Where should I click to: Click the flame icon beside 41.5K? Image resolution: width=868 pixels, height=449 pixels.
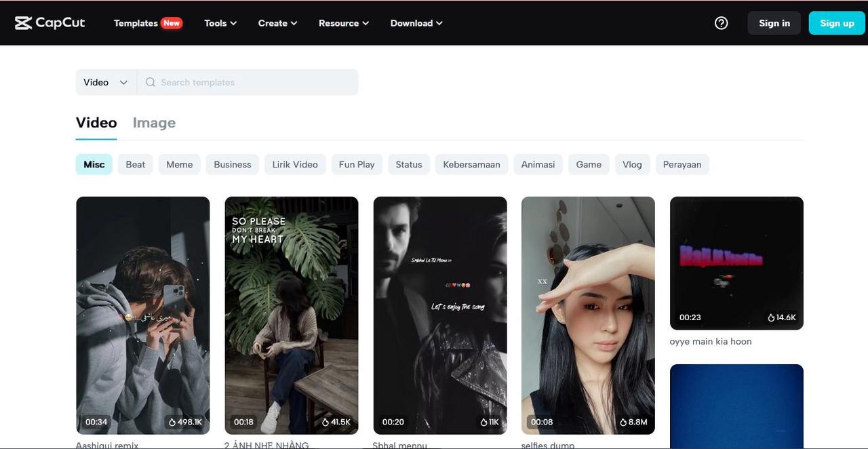[x=325, y=422]
